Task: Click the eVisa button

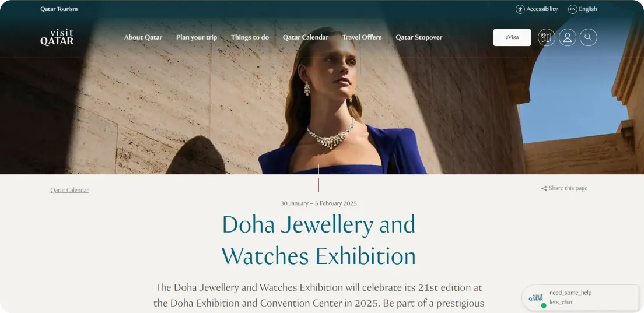Action: pyautogui.click(x=512, y=37)
